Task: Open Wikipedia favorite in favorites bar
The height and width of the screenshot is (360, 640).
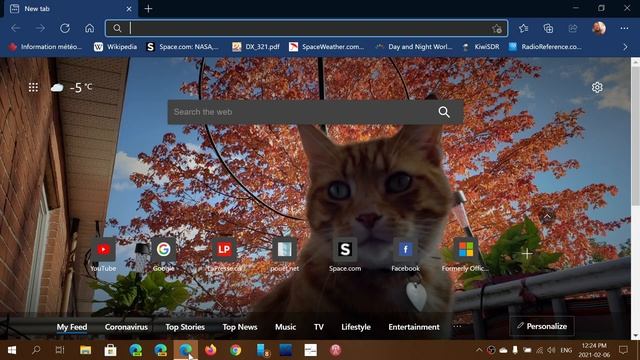Action: click(116, 47)
